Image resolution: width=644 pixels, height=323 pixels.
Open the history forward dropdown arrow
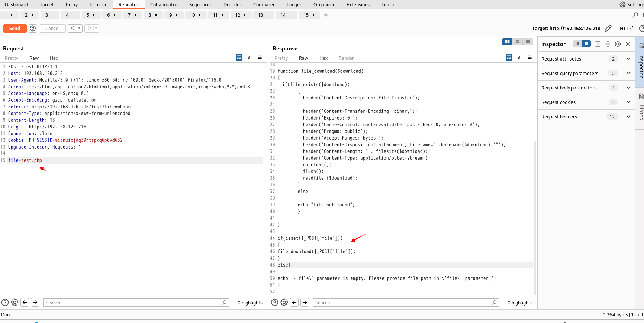96,28
